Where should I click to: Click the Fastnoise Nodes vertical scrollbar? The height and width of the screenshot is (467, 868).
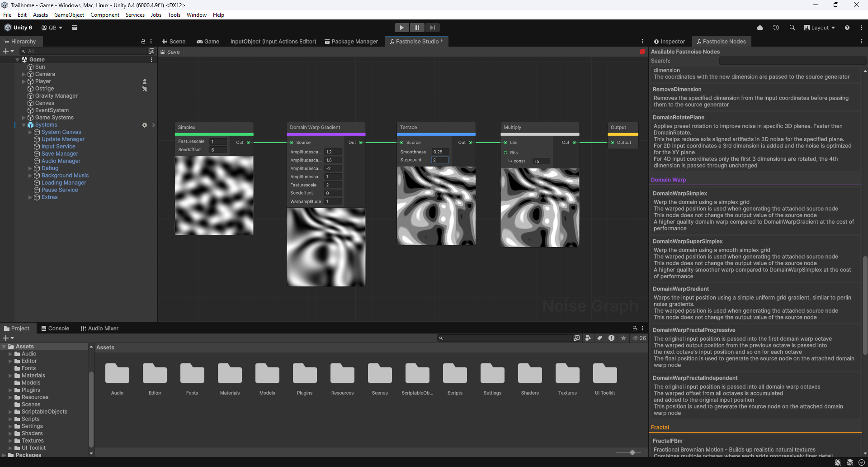pos(865,305)
